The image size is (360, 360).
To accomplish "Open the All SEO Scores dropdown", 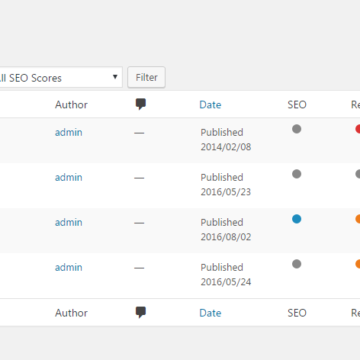I will (61, 77).
